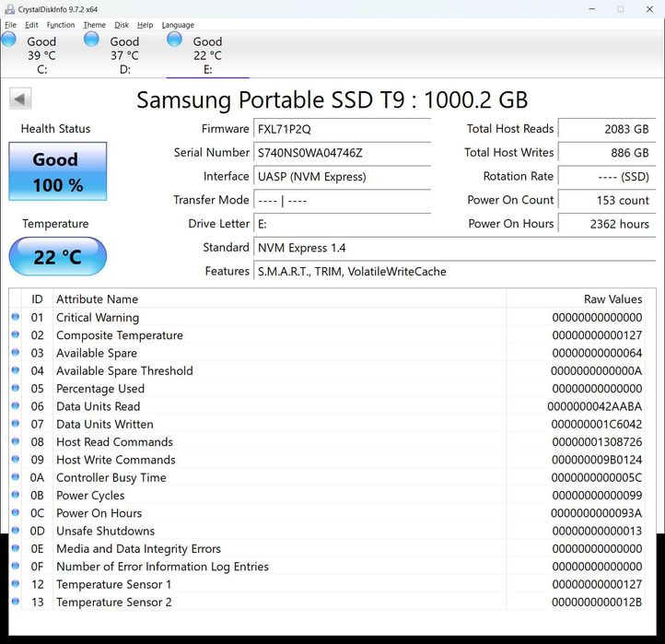This screenshot has width=665, height=644.
Task: Open the Theme menu
Action: point(94,25)
